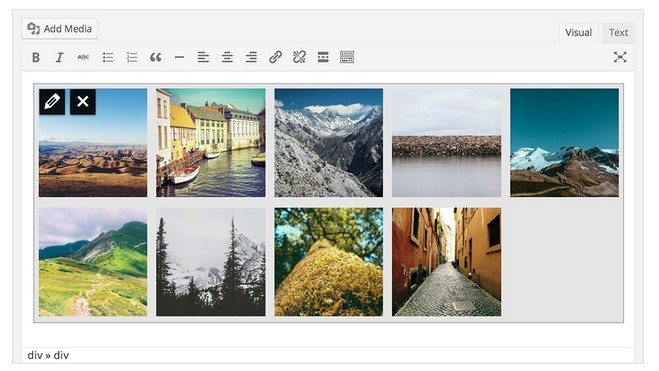The height and width of the screenshot is (371, 659).
Task: Apply strikethrough formatting
Action: point(83,57)
